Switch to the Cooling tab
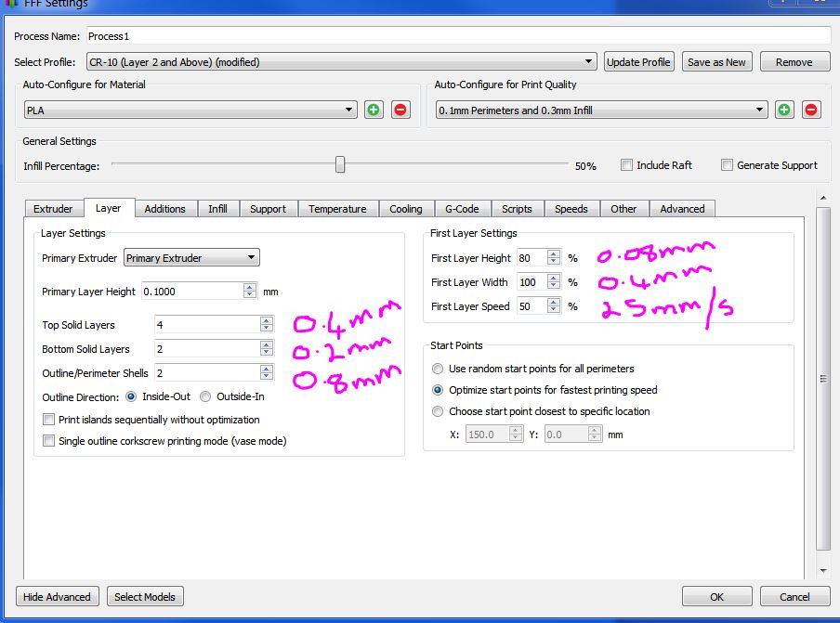The image size is (840, 623). [406, 209]
